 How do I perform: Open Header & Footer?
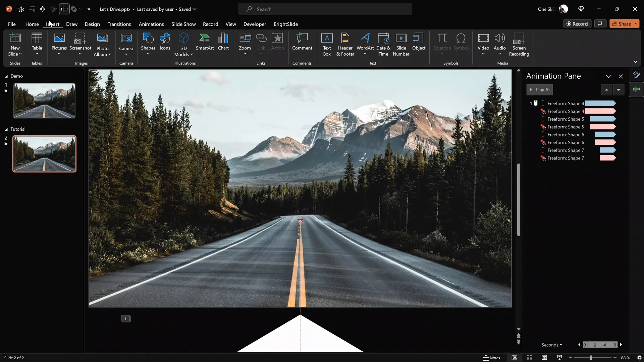click(345, 45)
